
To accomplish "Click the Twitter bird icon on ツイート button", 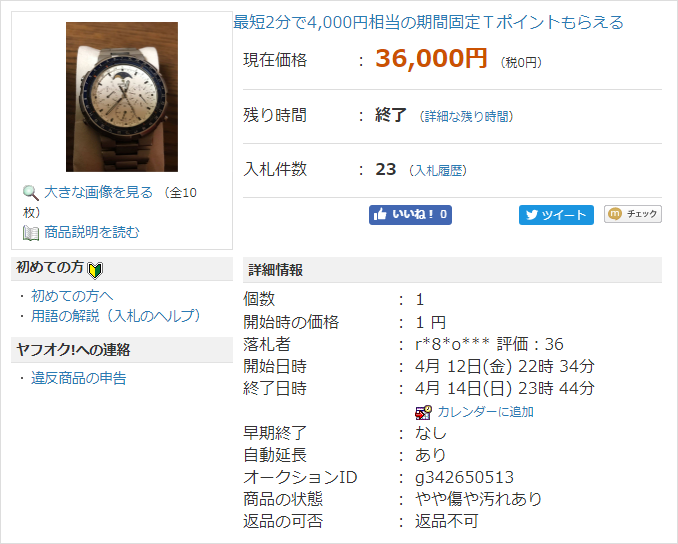I will (x=532, y=215).
